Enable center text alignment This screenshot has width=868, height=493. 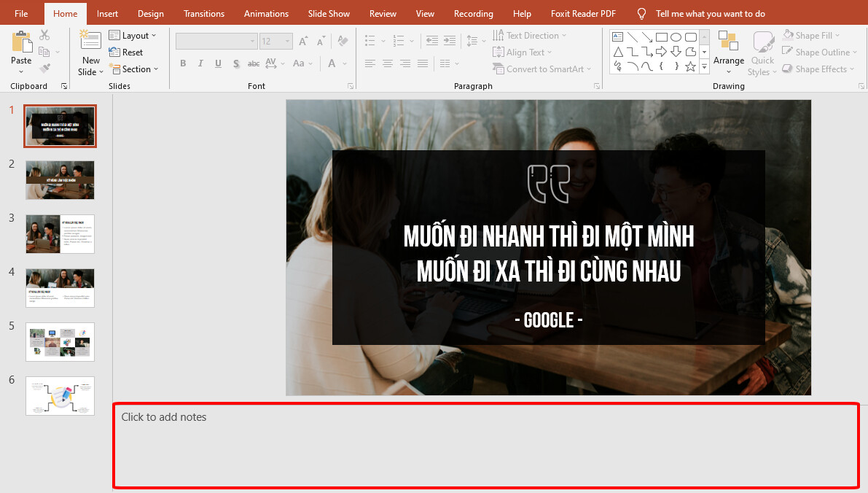pos(387,63)
